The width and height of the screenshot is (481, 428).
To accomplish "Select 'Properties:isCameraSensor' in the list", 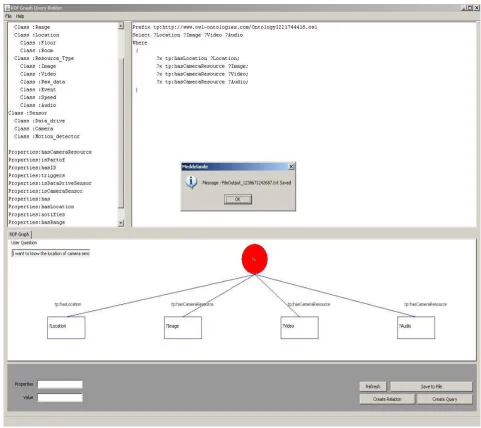I will 46,191.
